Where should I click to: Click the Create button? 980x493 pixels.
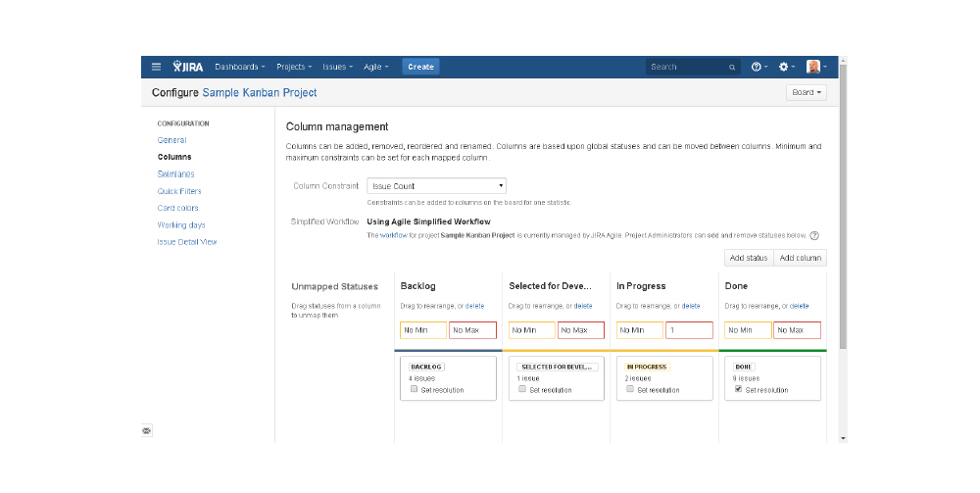pyautogui.click(x=420, y=67)
